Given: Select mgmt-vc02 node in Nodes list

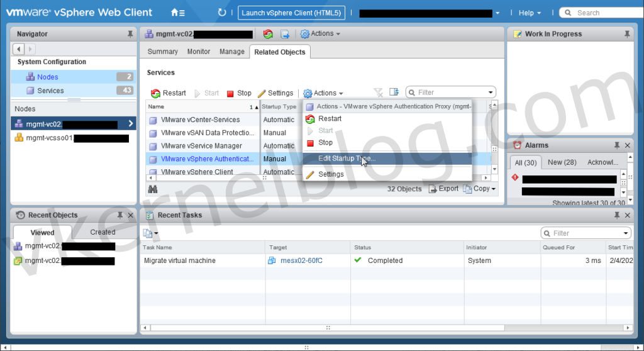Looking at the screenshot, I should 74,124.
